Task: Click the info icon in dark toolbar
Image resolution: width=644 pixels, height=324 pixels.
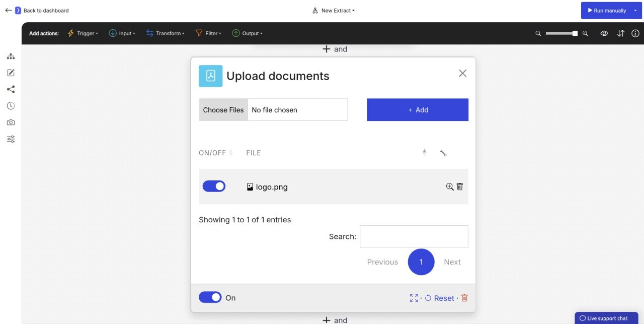Action: click(x=635, y=33)
